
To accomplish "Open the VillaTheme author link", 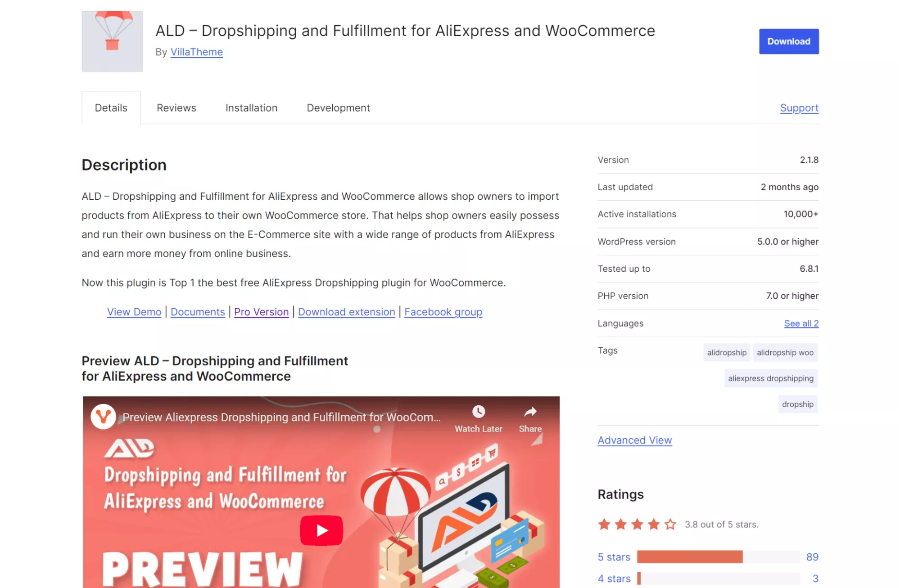I will pyautogui.click(x=196, y=52).
